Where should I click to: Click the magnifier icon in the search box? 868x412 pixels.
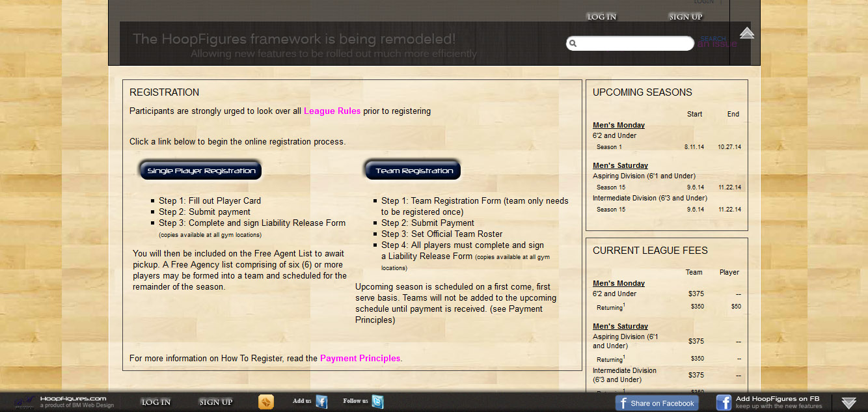(573, 44)
